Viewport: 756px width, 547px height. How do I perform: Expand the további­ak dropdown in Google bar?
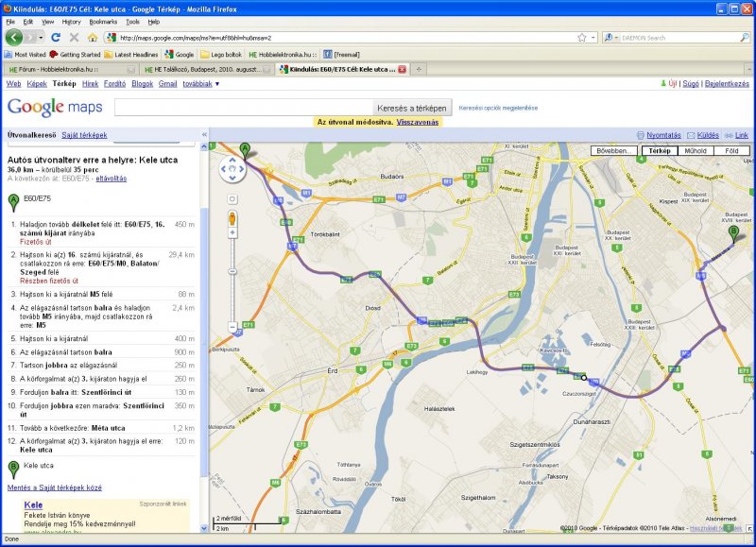[201, 84]
